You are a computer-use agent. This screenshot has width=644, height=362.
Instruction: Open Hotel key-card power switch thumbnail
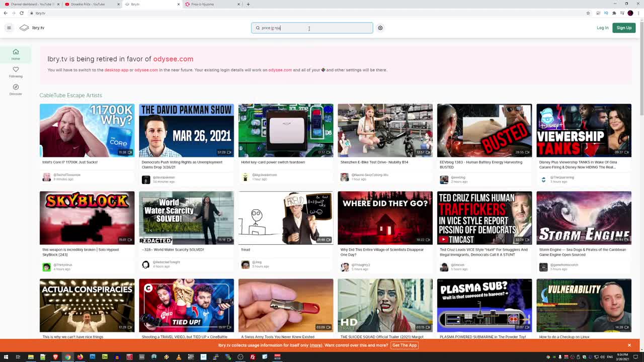point(286,130)
